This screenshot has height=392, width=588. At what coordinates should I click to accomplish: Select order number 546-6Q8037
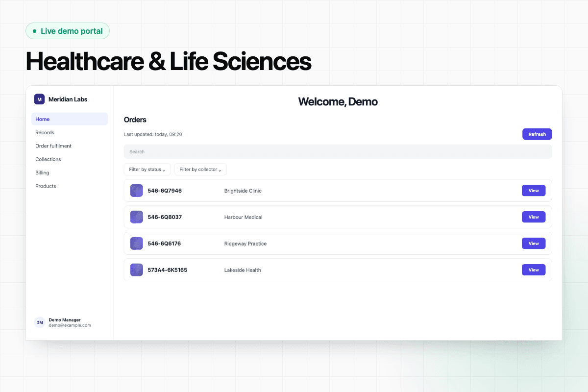(165, 217)
